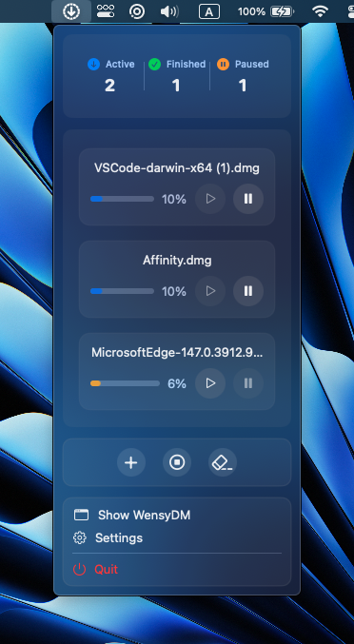Click the Active count value 2
Image resolution: width=354 pixels, height=644 pixels.
point(109,86)
